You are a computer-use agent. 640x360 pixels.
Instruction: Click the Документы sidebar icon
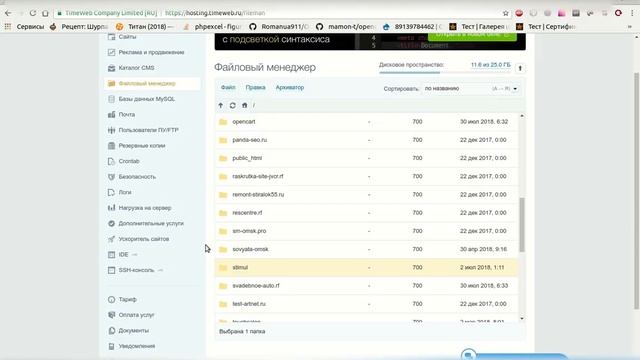111,330
